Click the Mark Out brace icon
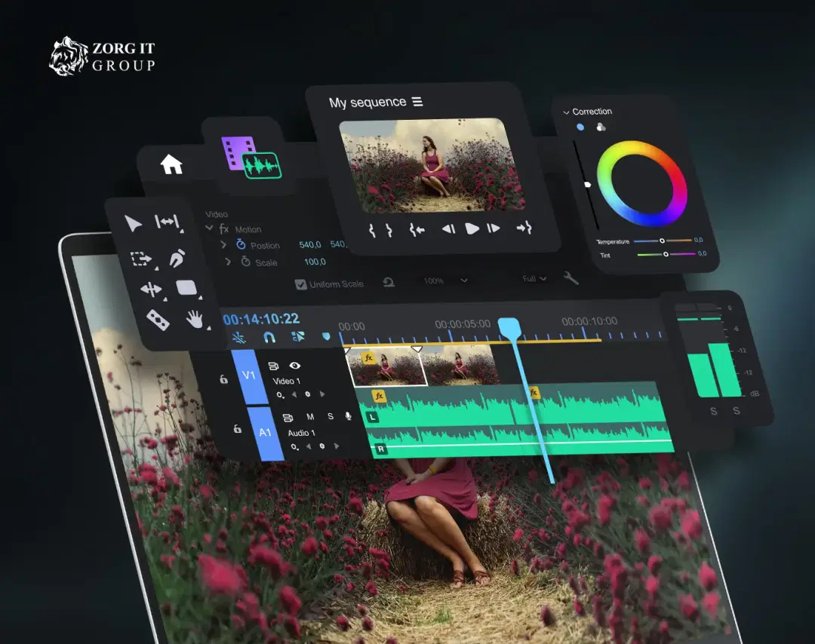Viewport: 815px width, 644px height. click(389, 230)
